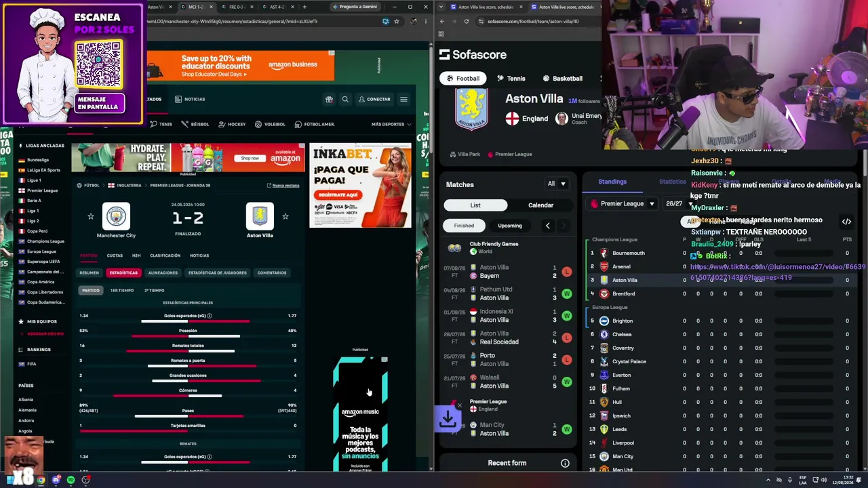868x488 pixels.
Task: Select the PARTIDO statistics period
Action: 90,290
